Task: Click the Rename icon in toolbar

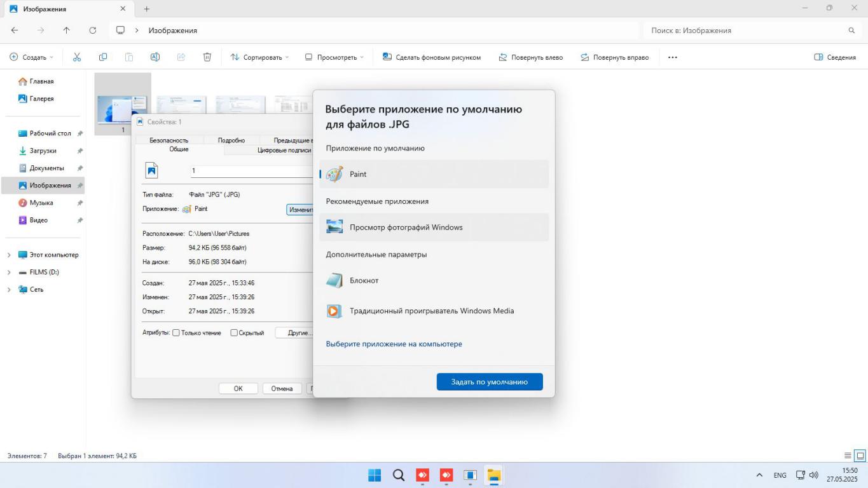Action: pos(155,57)
